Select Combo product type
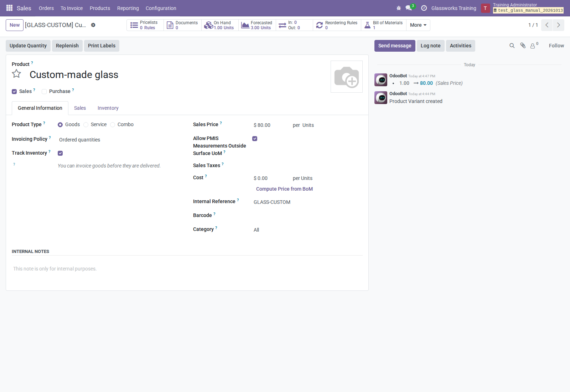Image resolution: width=570 pixels, height=392 pixels. 113,125
